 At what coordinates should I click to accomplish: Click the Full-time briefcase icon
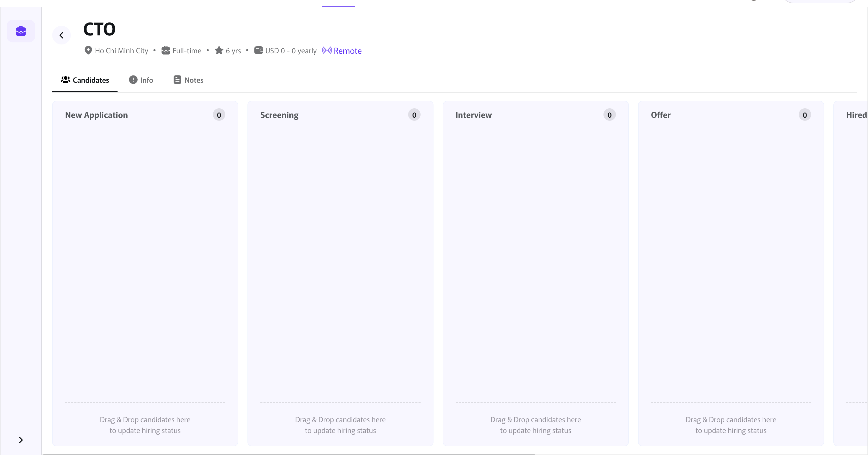165,50
